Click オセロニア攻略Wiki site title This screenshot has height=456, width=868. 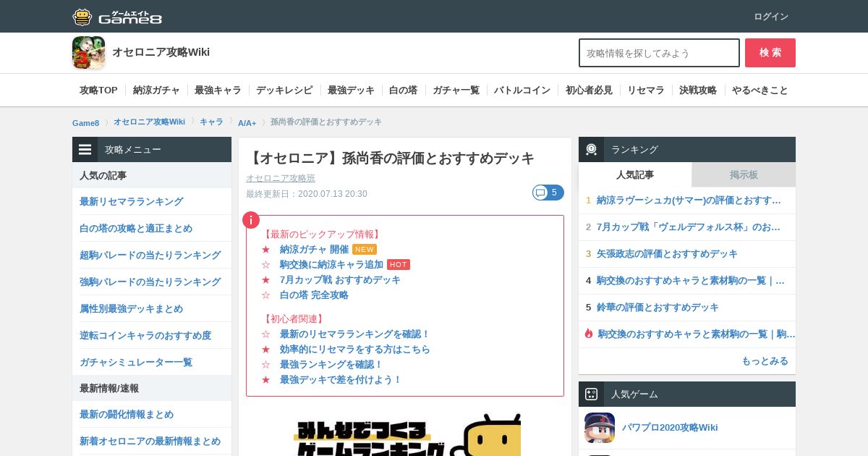click(x=161, y=52)
